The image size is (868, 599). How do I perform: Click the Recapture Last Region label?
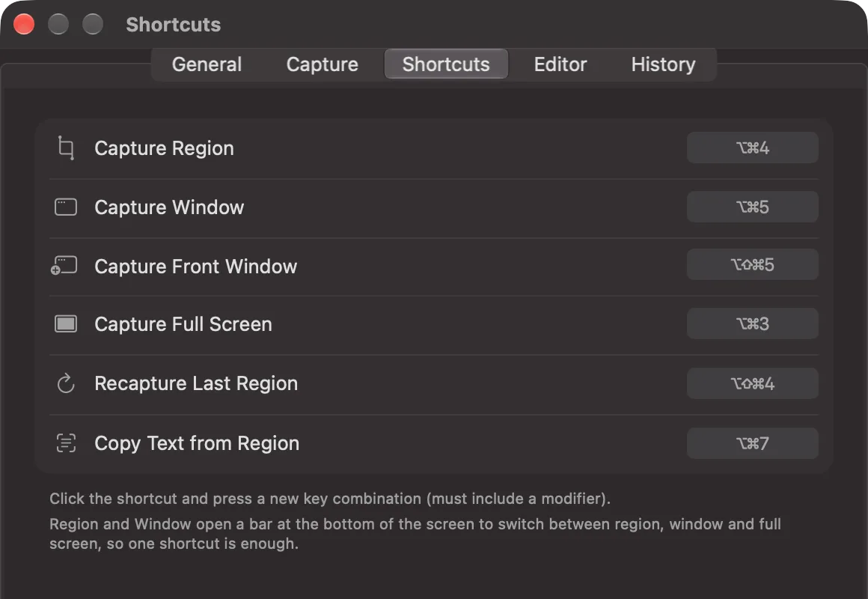[196, 383]
